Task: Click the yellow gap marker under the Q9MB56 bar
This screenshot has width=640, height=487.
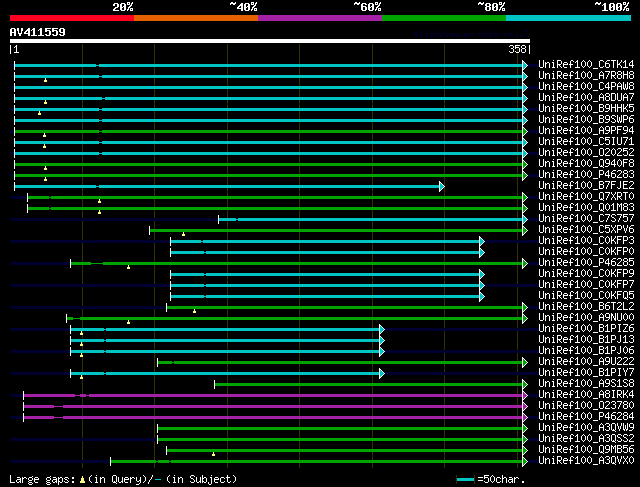Action: pos(213,454)
